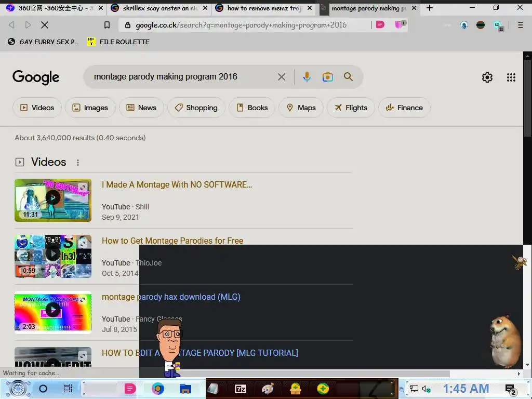532x399 pixels.
Task: Submit search using magnifier icon
Action: click(348, 77)
